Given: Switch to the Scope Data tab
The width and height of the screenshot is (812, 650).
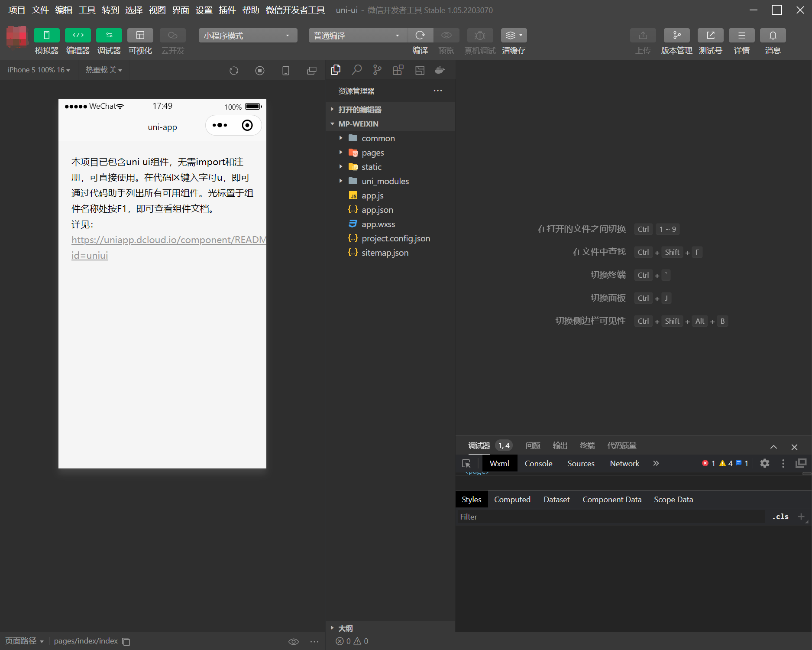Looking at the screenshot, I should pos(673,499).
